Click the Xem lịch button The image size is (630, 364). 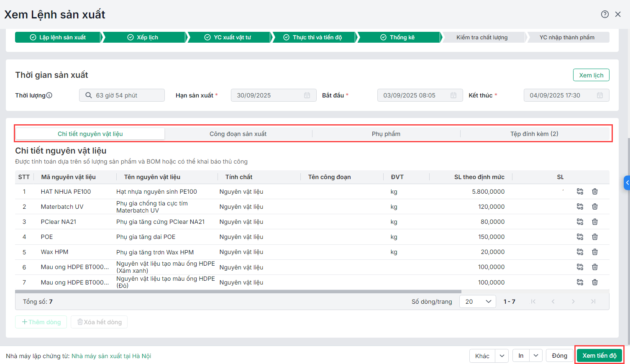(x=591, y=75)
